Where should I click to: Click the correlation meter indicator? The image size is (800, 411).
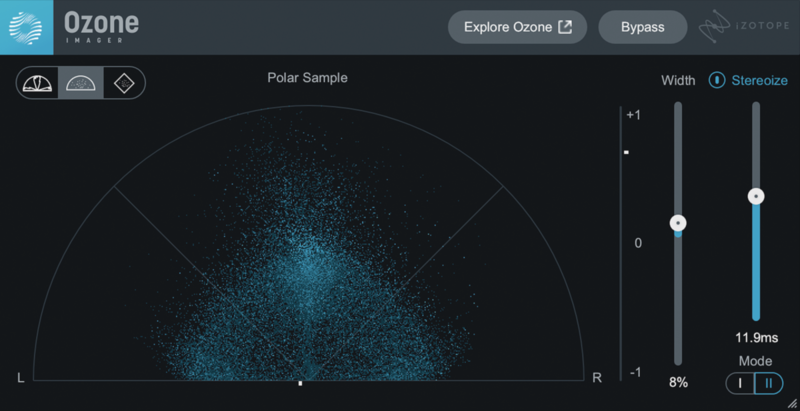point(626,152)
